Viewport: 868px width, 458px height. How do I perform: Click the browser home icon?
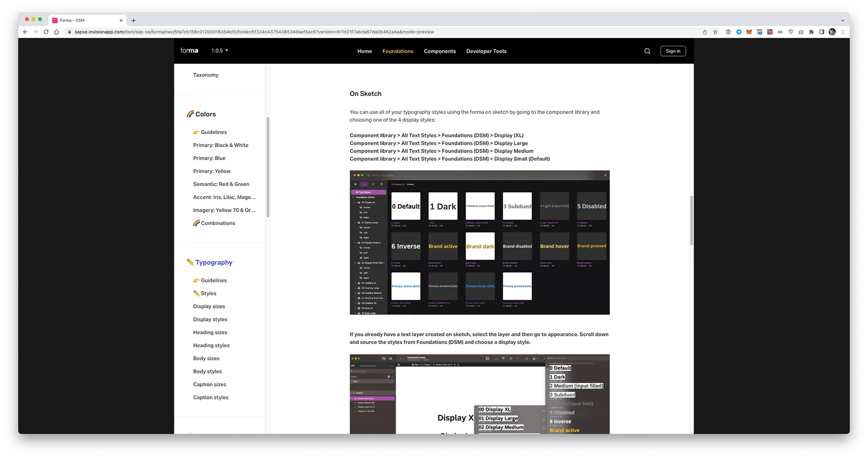[x=57, y=32]
